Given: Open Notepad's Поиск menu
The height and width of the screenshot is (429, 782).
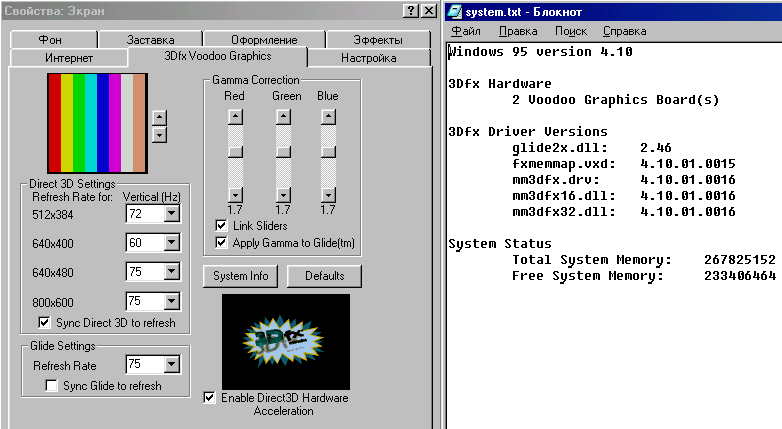Looking at the screenshot, I should pos(571,31).
